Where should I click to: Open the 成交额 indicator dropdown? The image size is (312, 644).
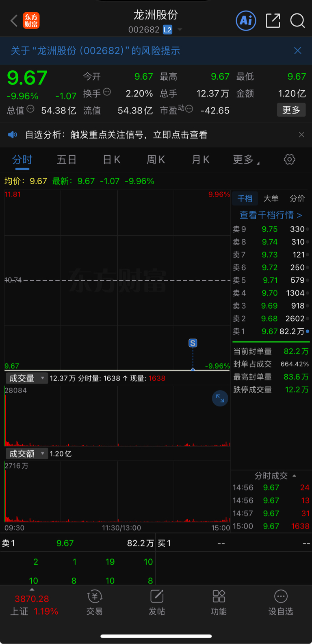pos(27,454)
